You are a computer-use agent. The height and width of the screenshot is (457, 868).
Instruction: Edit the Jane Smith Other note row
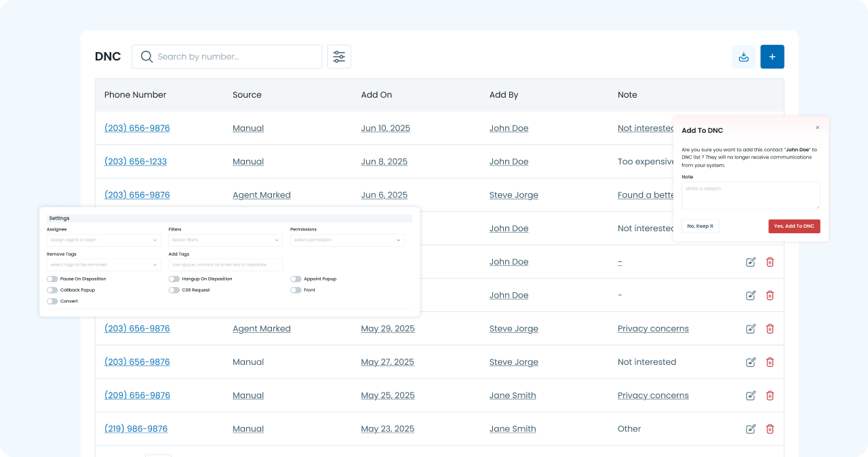(x=751, y=429)
